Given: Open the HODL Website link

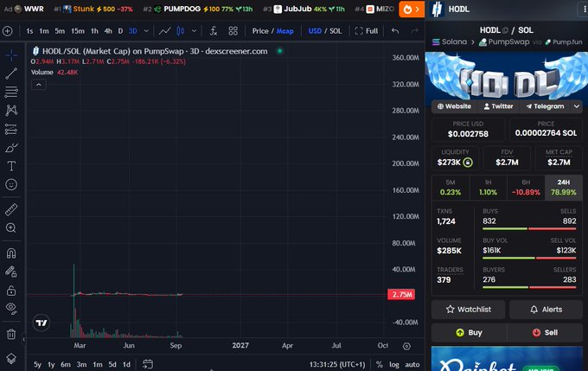Looking at the screenshot, I should coord(454,106).
